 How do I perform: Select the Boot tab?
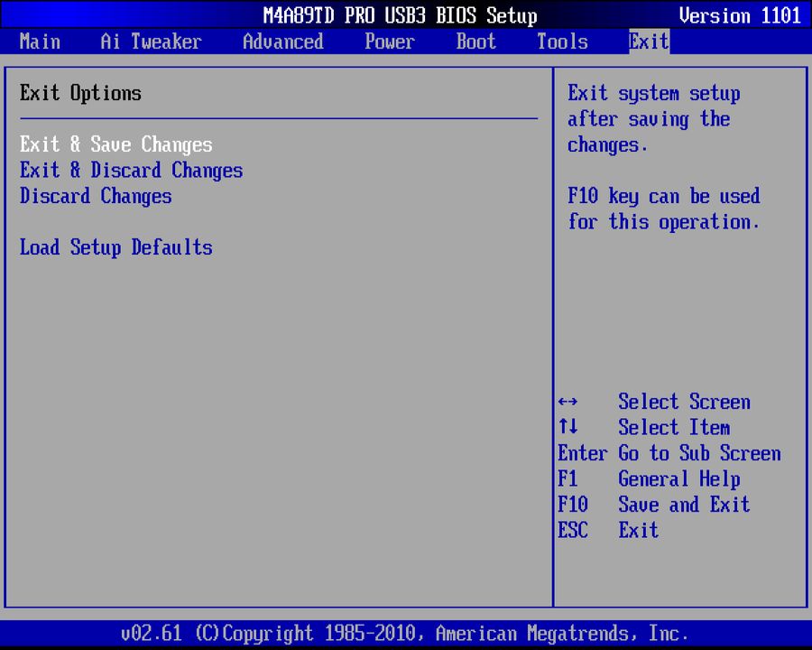(475, 42)
